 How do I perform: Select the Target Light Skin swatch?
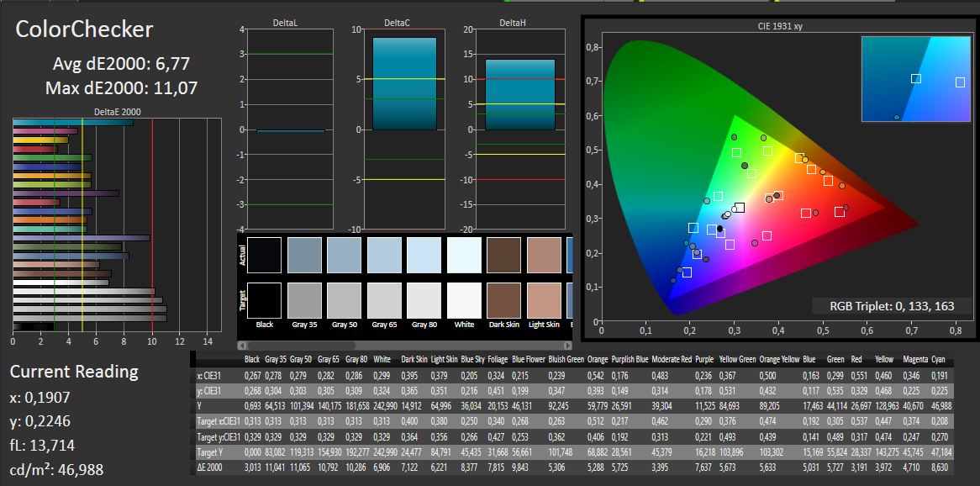point(545,301)
